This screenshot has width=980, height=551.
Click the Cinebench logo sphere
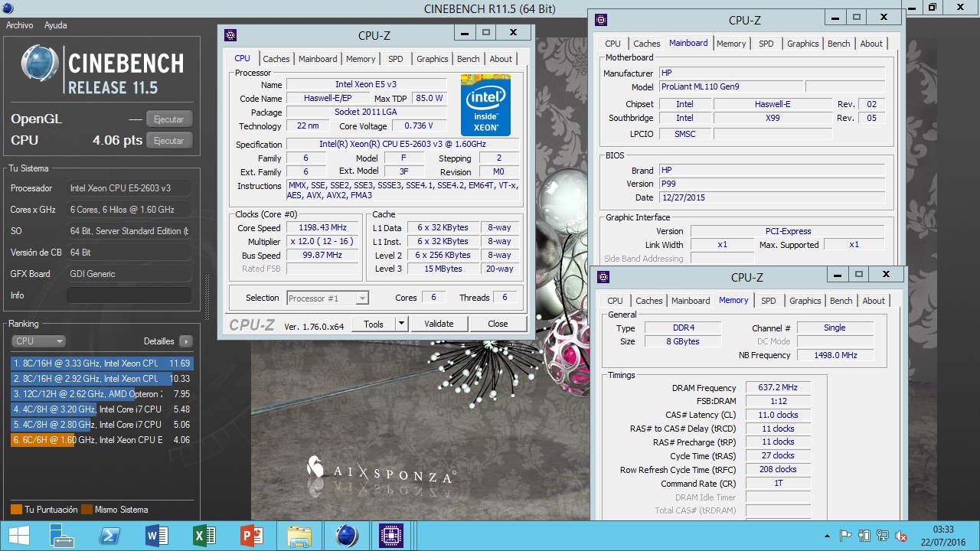(41, 64)
